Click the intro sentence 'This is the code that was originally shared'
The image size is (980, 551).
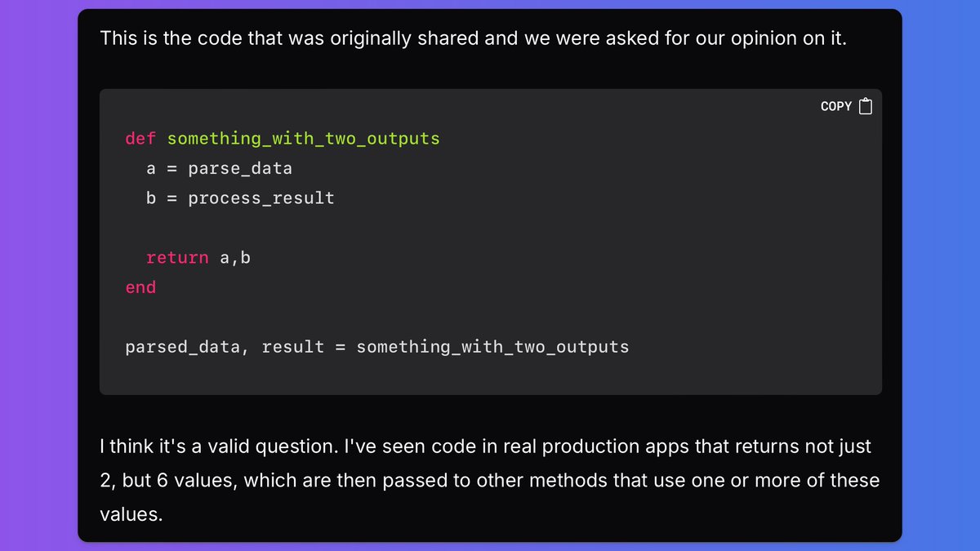473,38
